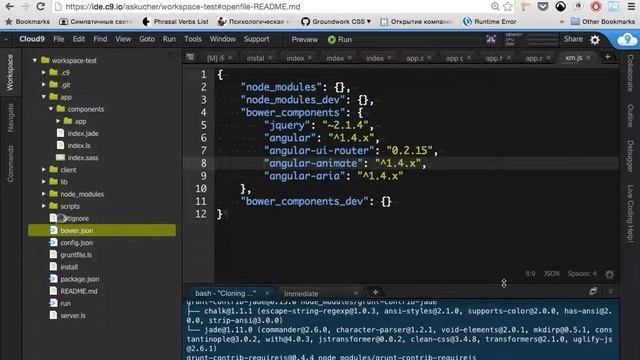Minimize the Cloud9 menu bar with the dash icon

coord(6,40)
